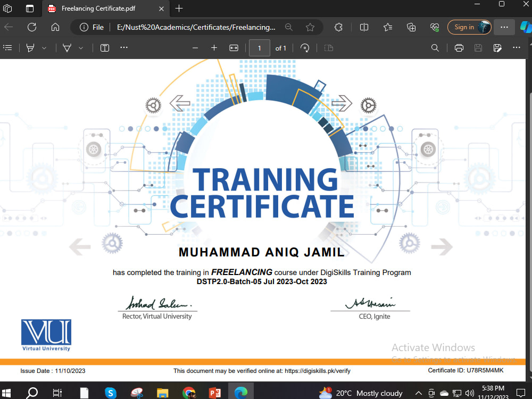Open Browser essentials heart icon
The width and height of the screenshot is (532, 399).
coord(435,27)
